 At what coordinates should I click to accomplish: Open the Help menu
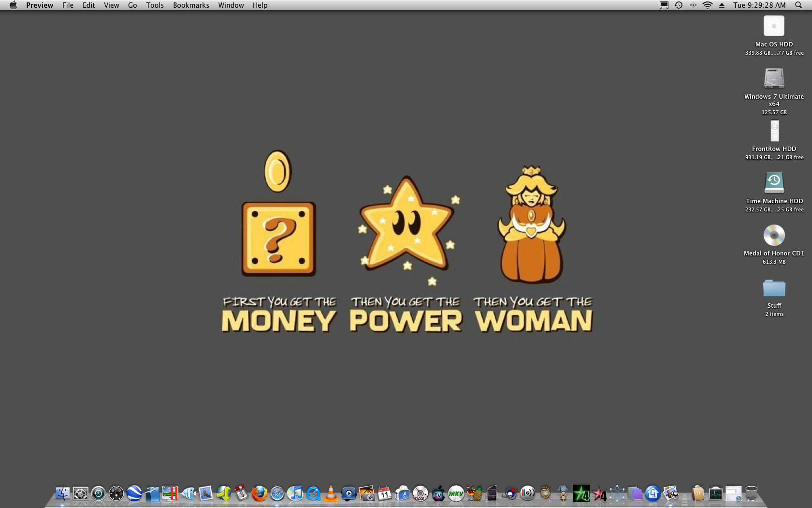(x=260, y=5)
